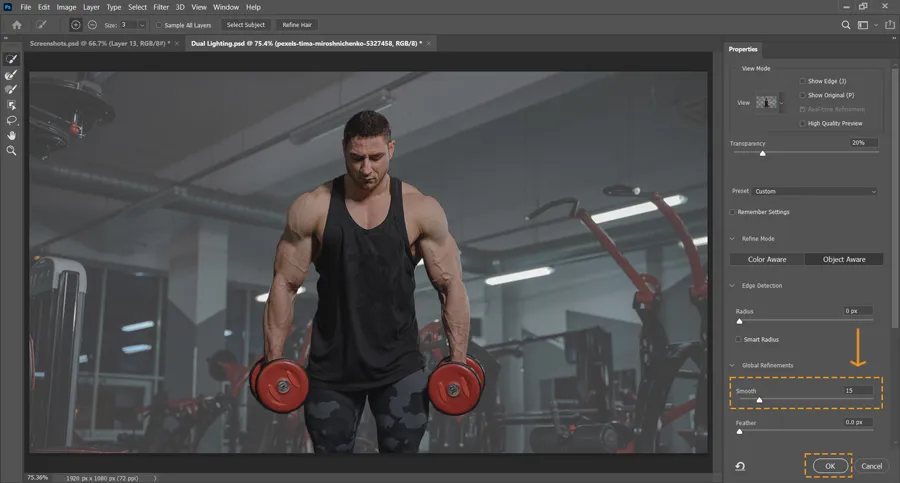900x483 pixels.
Task: Enable Show Edge checkbox
Action: tap(803, 81)
